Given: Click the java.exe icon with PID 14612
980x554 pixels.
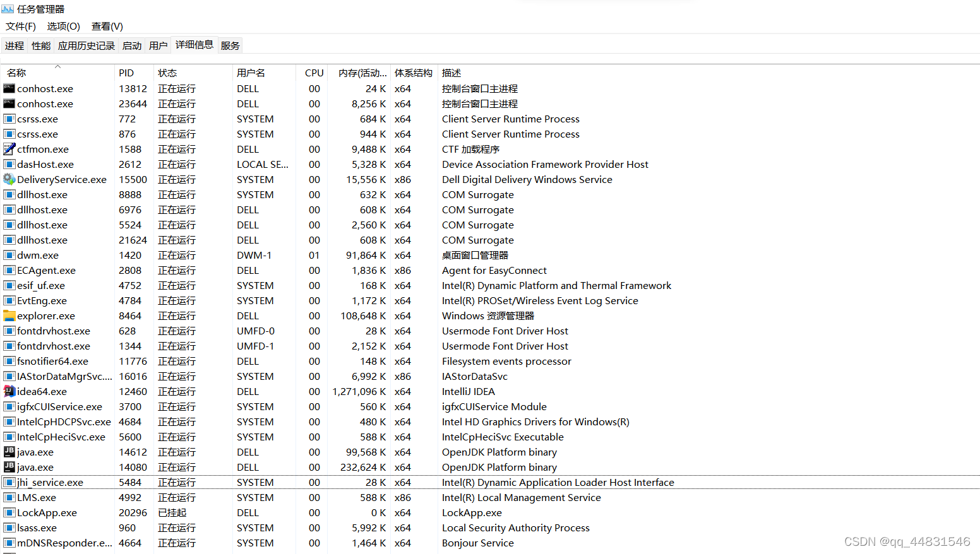Looking at the screenshot, I should coord(9,452).
